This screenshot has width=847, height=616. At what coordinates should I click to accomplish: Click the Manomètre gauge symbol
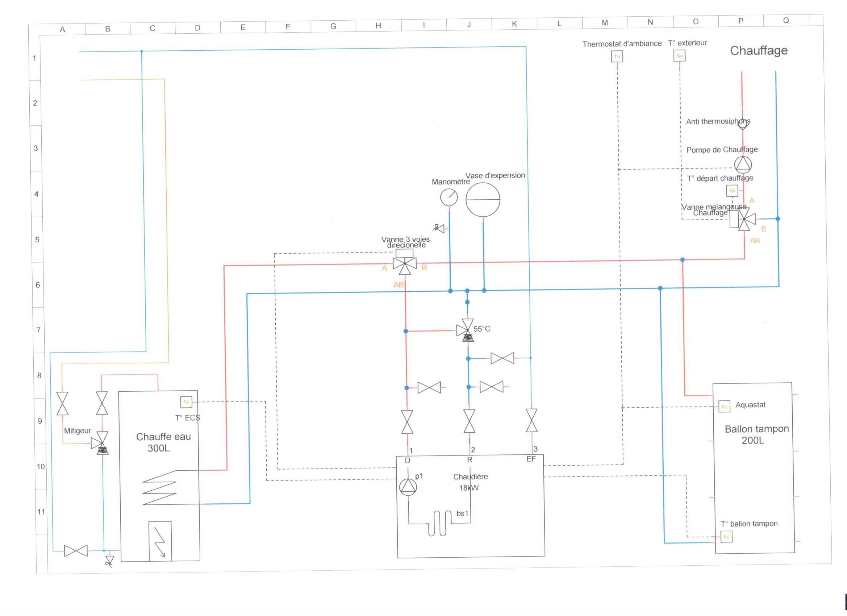click(x=448, y=197)
